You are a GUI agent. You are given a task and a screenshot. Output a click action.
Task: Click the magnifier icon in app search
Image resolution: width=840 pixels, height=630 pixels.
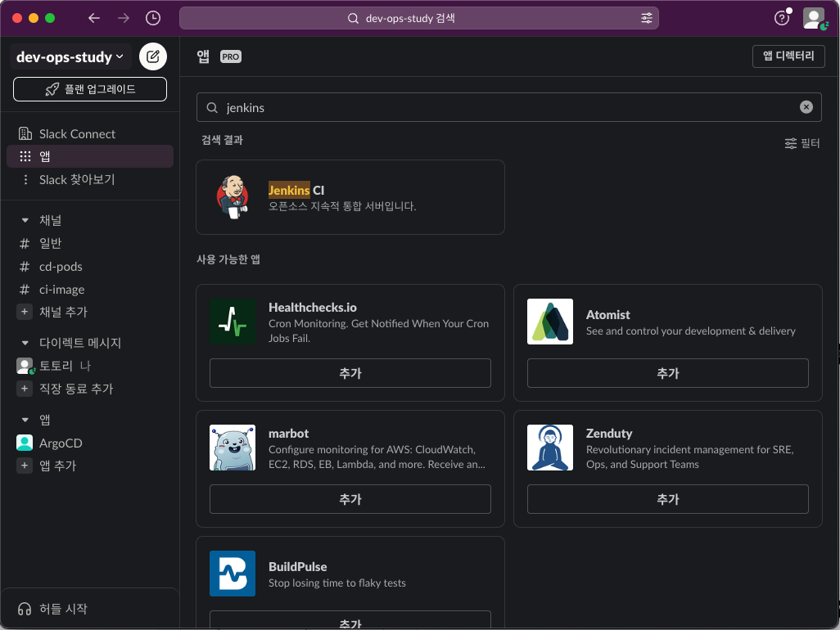pos(212,107)
